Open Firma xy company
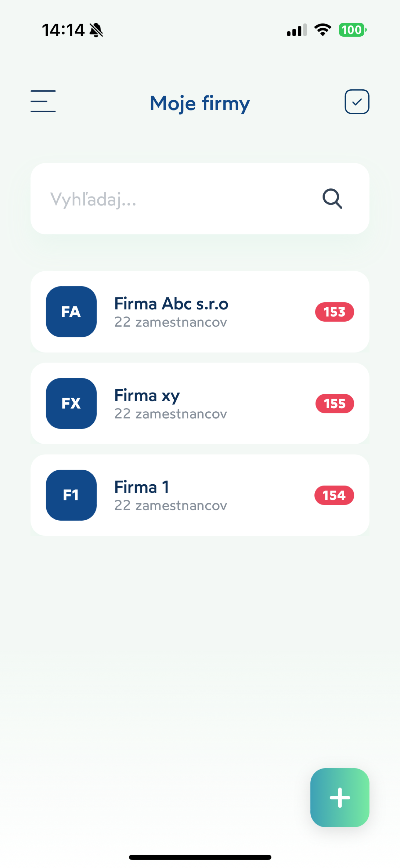Image resolution: width=400 pixels, height=868 pixels. tap(147, 395)
